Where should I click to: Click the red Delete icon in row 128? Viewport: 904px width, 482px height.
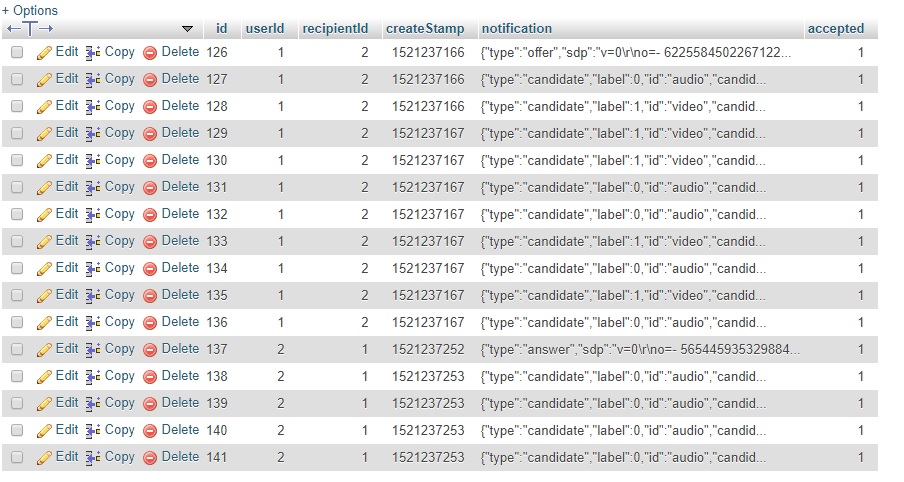coord(150,107)
